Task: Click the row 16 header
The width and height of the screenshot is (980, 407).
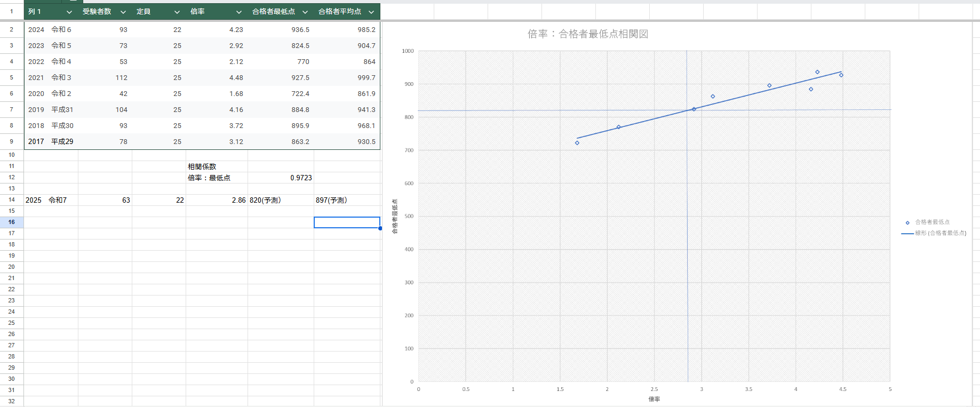Action: click(x=11, y=222)
